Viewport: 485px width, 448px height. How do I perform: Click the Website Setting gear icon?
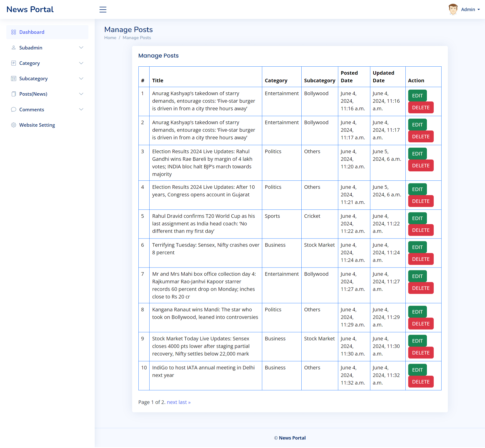tap(14, 125)
